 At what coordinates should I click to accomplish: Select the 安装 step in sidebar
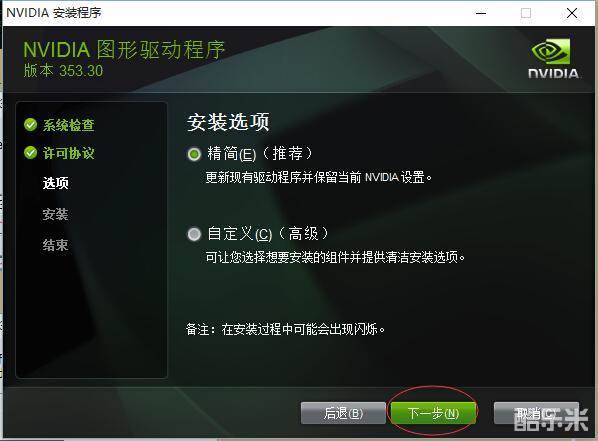click(x=56, y=214)
